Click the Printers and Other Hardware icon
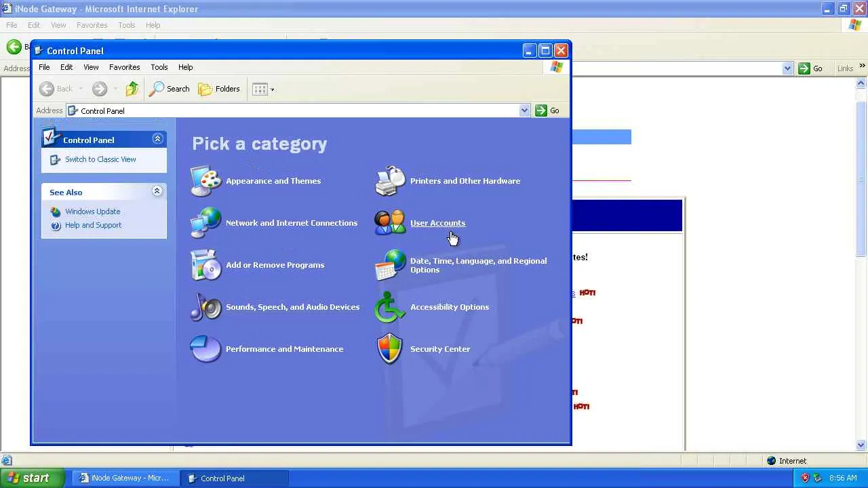Screen dimensions: 868x488 (391, 181)
